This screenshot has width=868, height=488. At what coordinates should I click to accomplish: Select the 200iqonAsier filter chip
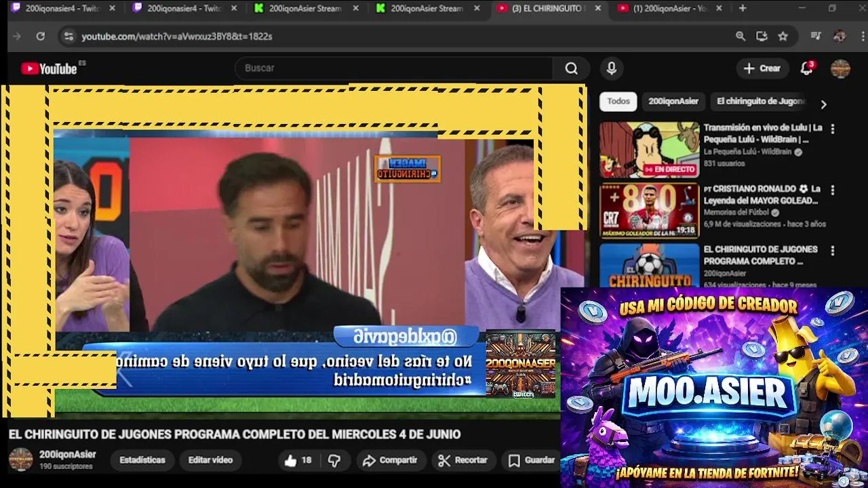pyautogui.click(x=673, y=101)
